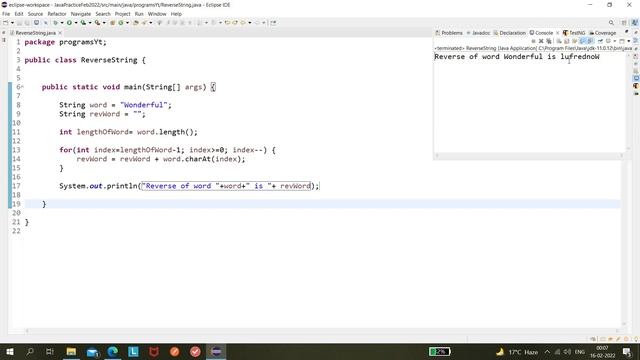Toggle Show Console on Standard Out change
Screen dimensions: 640x360
click(583, 41)
